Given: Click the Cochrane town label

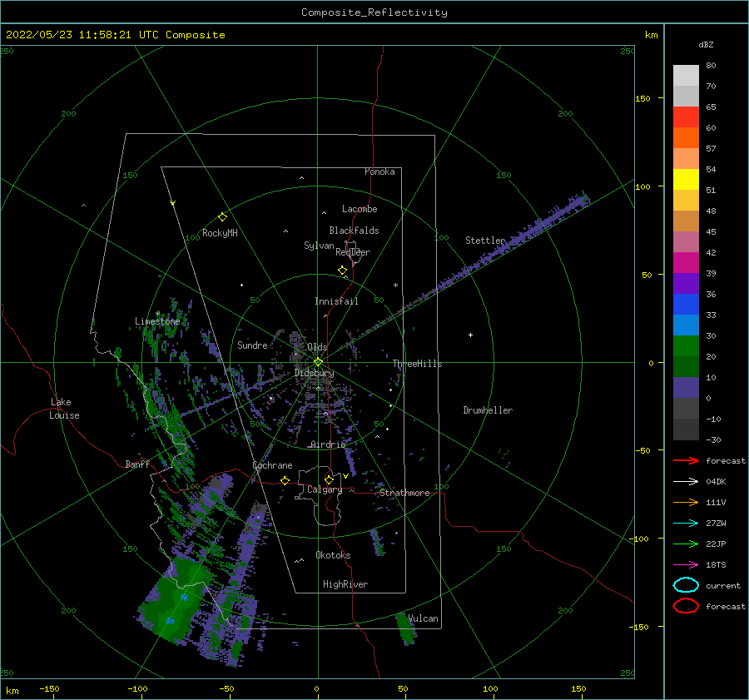Looking at the screenshot, I should pos(272,465).
